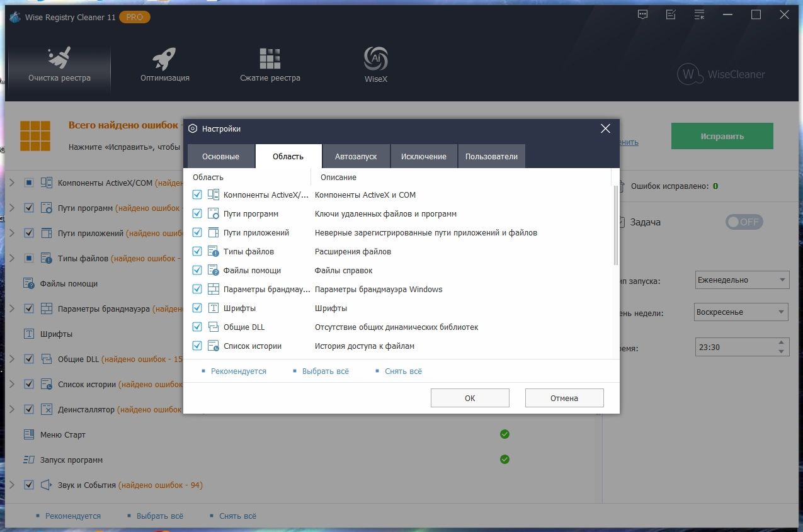Uncheck Компоненты ActiveX in settings dialog
The image size is (803, 532).
pos(197,195)
